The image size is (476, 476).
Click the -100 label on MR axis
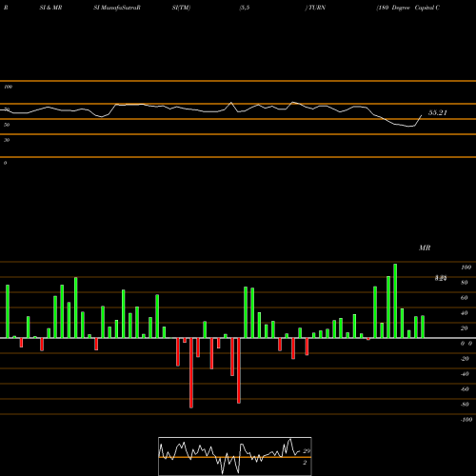tap(466, 420)
